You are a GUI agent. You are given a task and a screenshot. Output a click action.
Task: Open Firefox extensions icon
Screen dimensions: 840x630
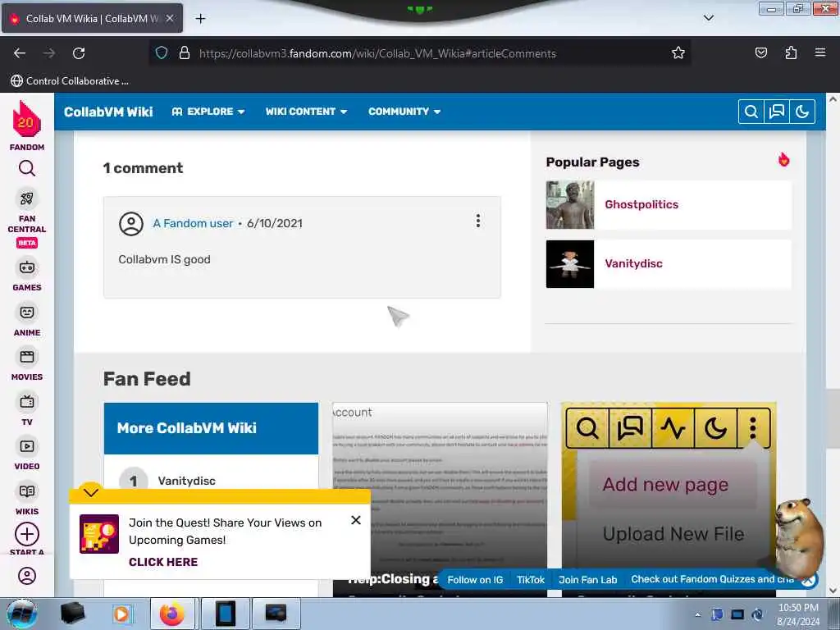[x=791, y=53]
